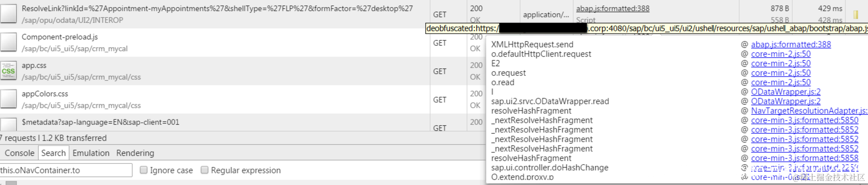Select the $metadata request file icon

(x=8, y=125)
